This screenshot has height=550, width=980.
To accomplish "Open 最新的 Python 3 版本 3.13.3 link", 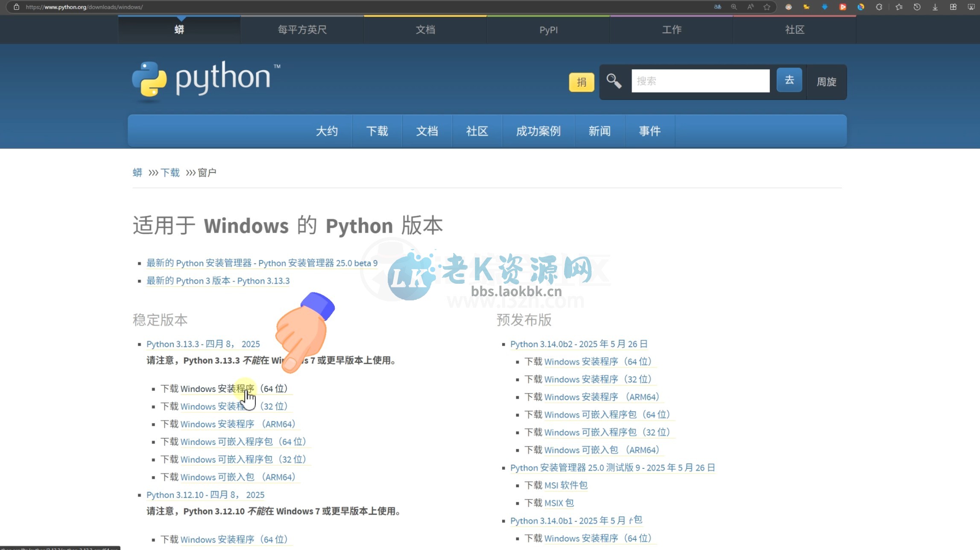I will [218, 281].
